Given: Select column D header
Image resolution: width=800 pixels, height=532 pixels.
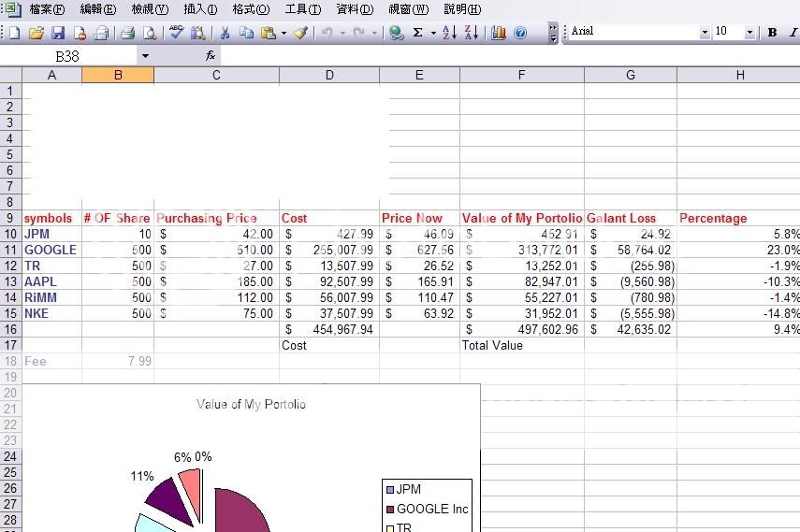Looking at the screenshot, I should 329,75.
